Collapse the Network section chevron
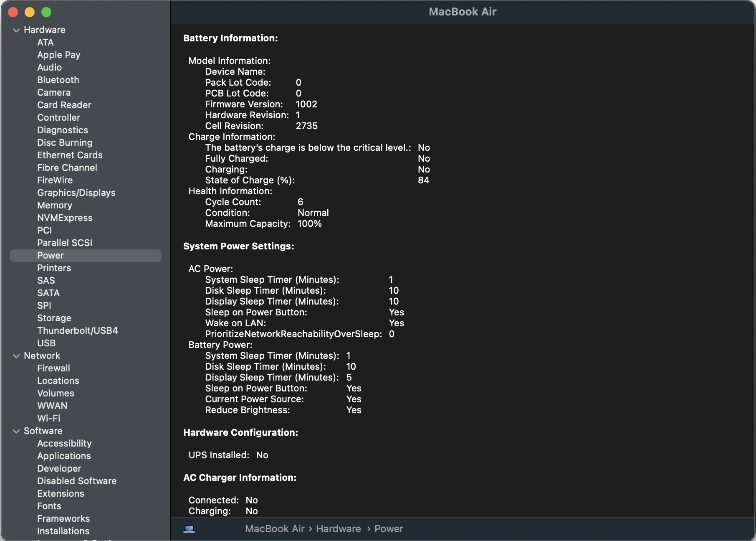 tap(16, 356)
